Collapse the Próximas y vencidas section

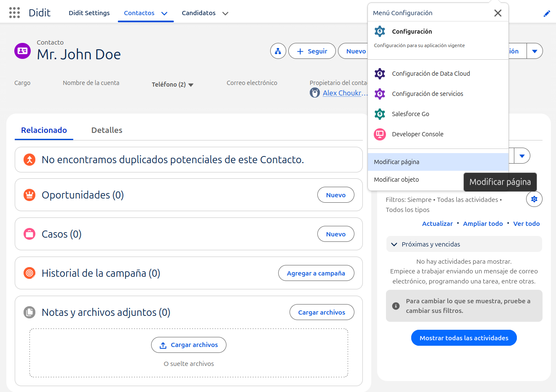[394, 244]
